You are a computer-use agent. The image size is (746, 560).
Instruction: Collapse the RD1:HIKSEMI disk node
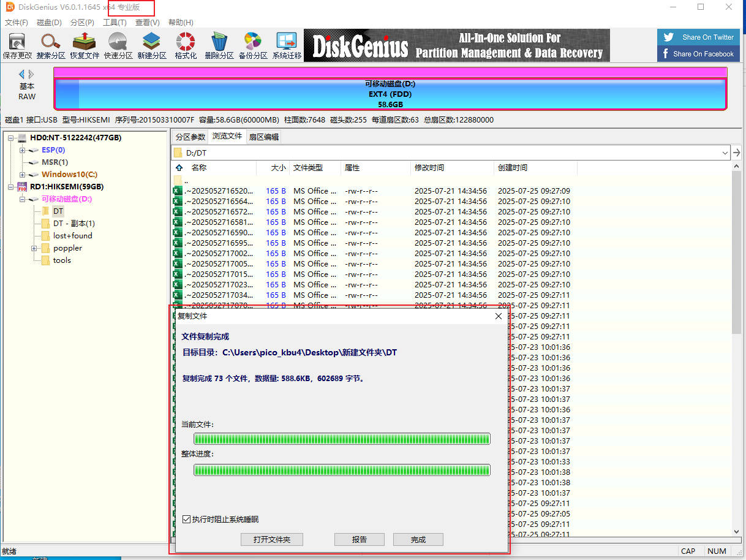point(11,187)
